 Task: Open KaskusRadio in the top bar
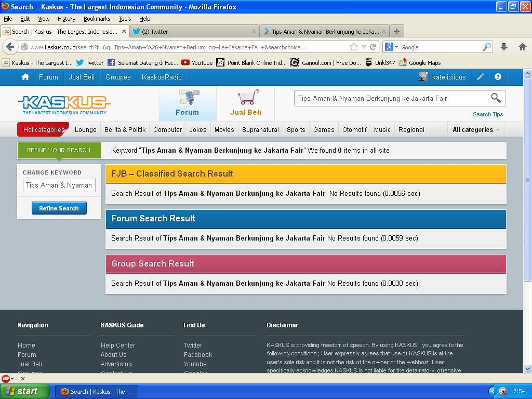point(162,77)
